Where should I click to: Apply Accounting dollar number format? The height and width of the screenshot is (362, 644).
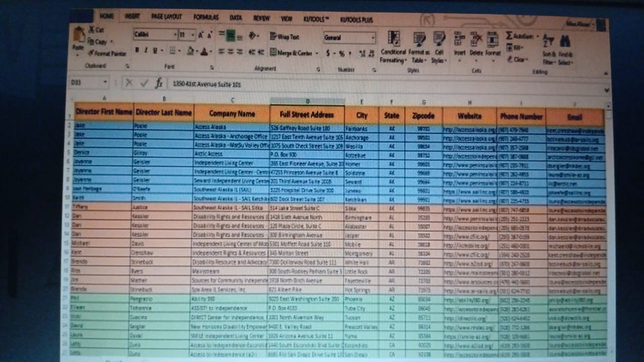(x=328, y=53)
